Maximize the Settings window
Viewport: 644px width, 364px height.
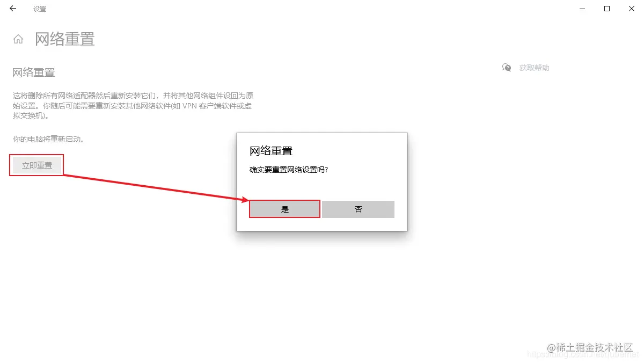coord(607,9)
